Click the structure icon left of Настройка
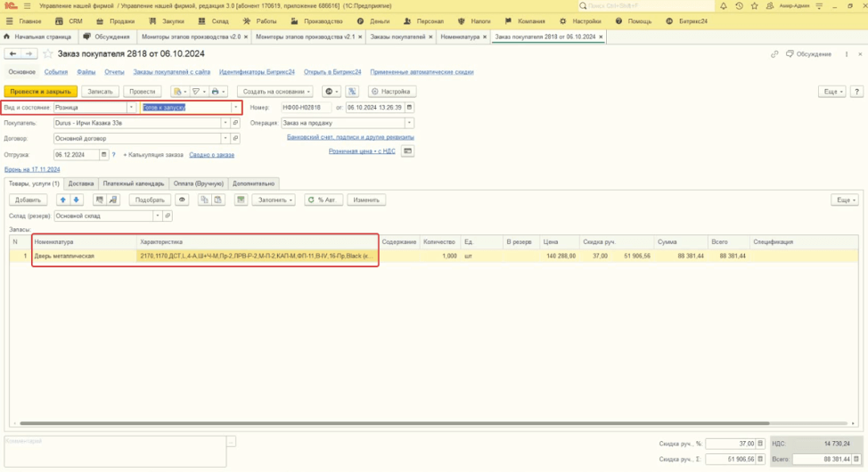The height and width of the screenshot is (473, 868). [352, 91]
